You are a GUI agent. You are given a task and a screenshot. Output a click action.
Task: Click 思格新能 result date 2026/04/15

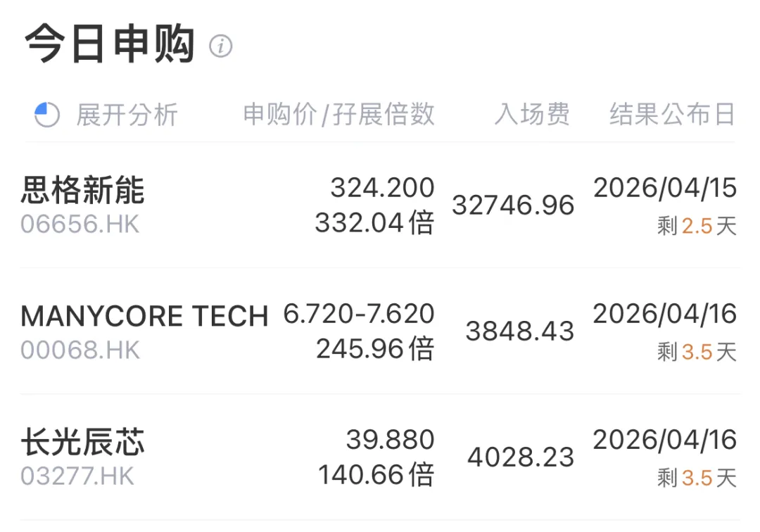(x=664, y=188)
